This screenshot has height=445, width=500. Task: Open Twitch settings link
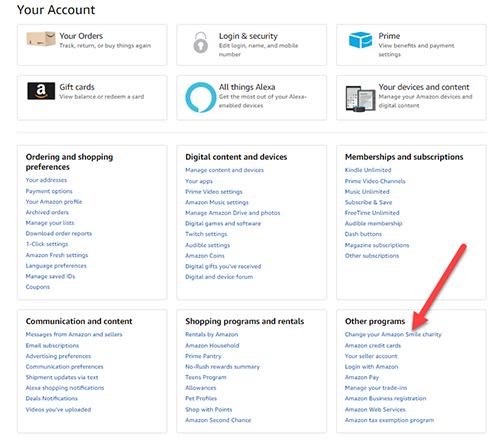click(206, 234)
